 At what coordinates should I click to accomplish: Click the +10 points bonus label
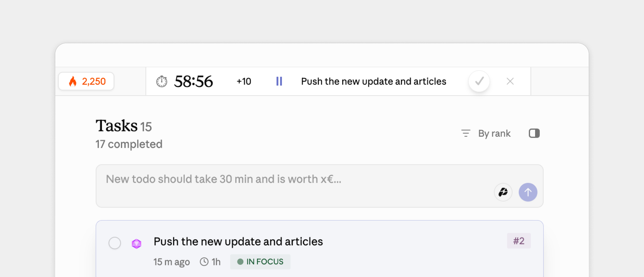pos(243,81)
